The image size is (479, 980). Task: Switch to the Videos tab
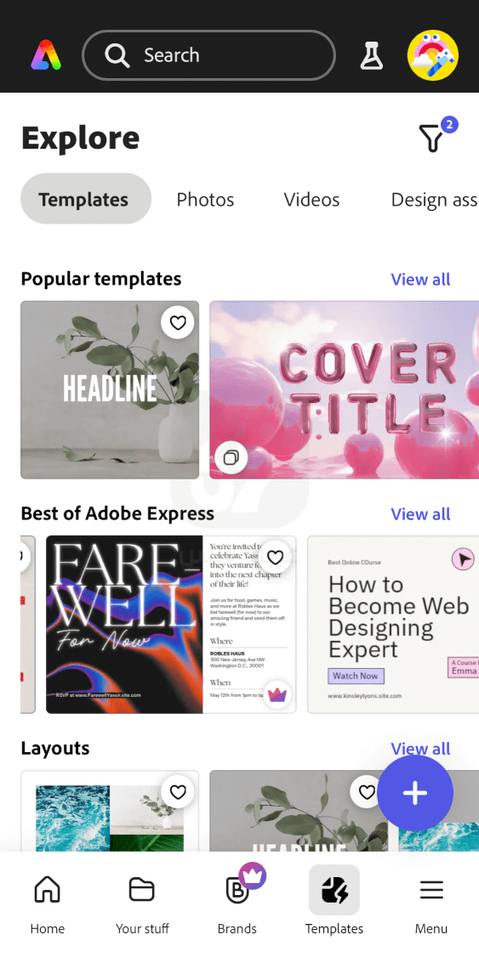[x=311, y=200]
